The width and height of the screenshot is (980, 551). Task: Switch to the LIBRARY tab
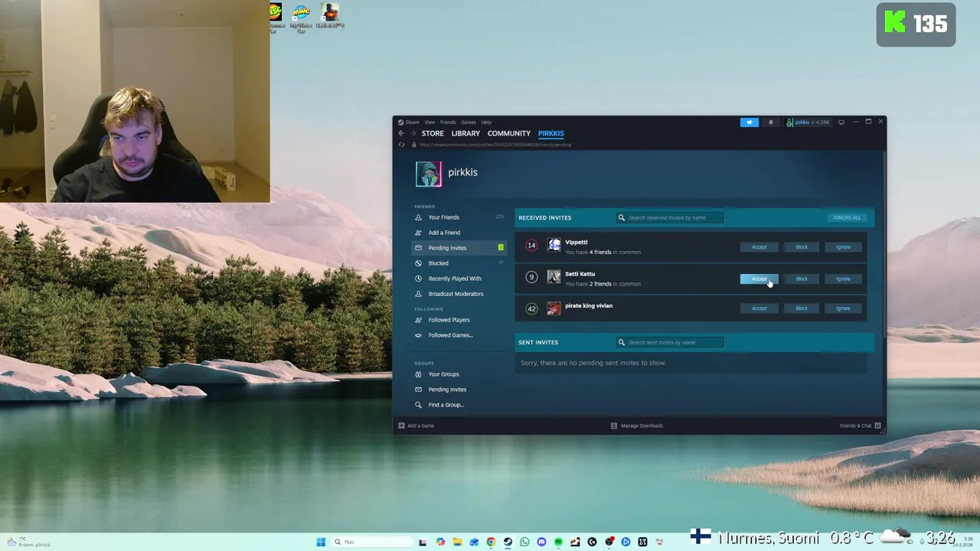465,133
